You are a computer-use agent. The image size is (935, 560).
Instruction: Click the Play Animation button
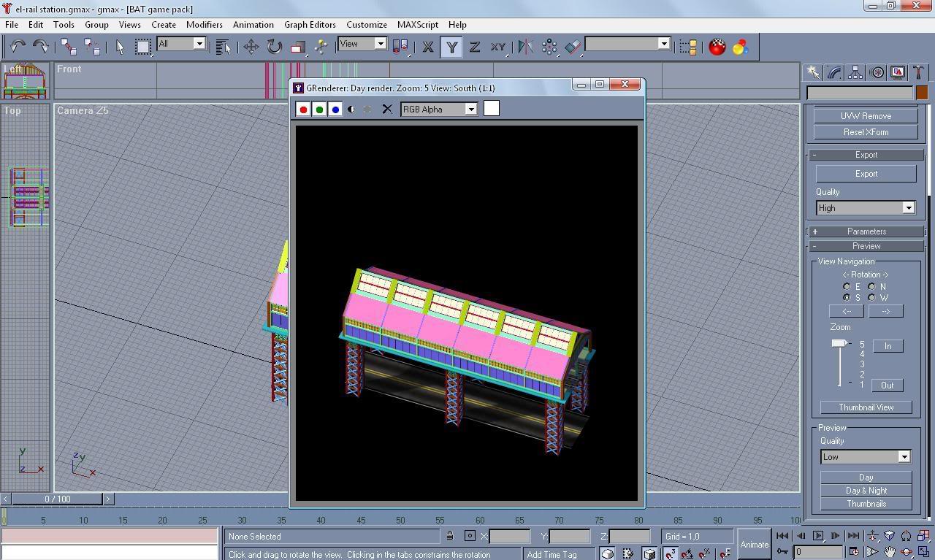tap(818, 536)
